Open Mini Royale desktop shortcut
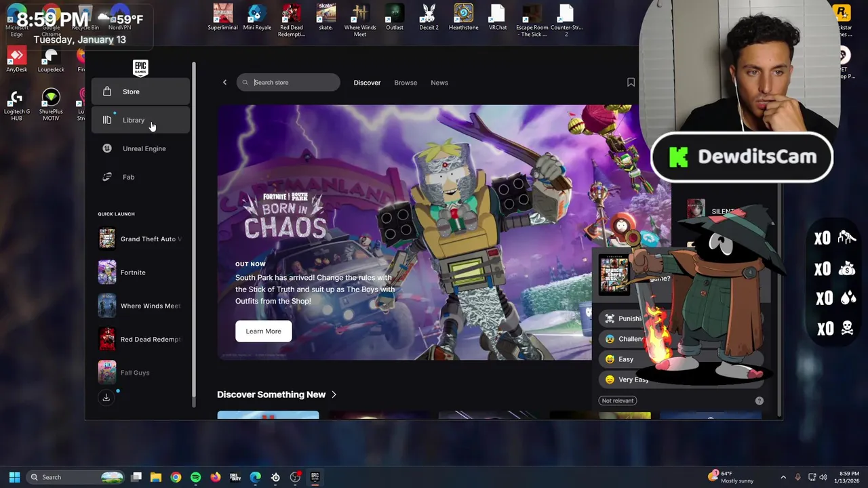Image resolution: width=868 pixels, height=488 pixels. 257,18
